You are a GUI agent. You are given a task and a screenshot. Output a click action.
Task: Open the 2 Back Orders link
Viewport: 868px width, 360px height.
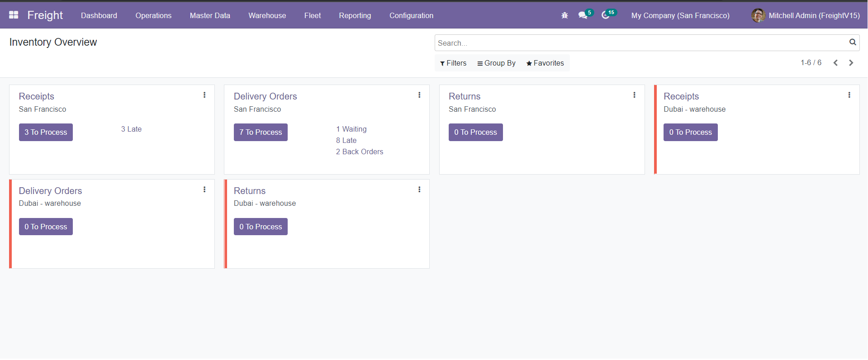click(360, 152)
